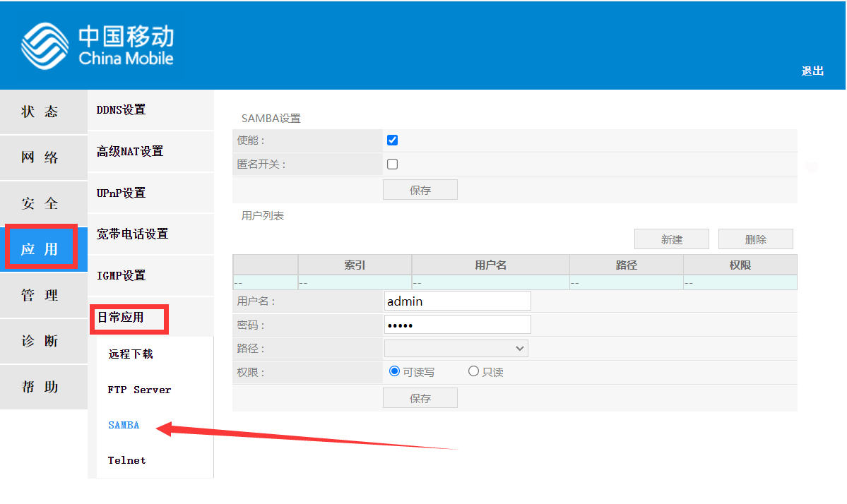Click the China Mobile logo
847x504 pixels.
pyautogui.click(x=97, y=46)
